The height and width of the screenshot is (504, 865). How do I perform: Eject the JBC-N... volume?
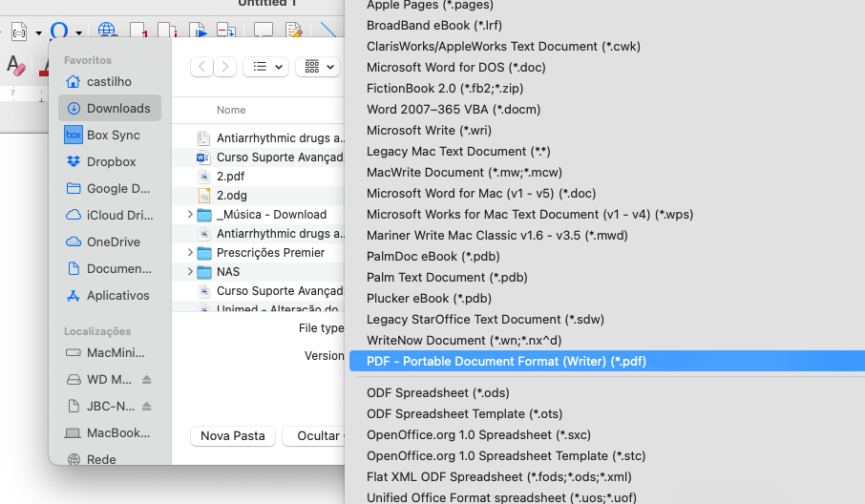coord(147,406)
